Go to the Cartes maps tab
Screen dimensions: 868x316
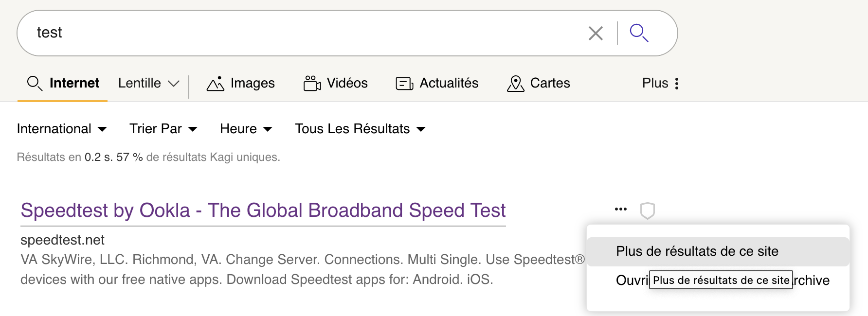(539, 83)
